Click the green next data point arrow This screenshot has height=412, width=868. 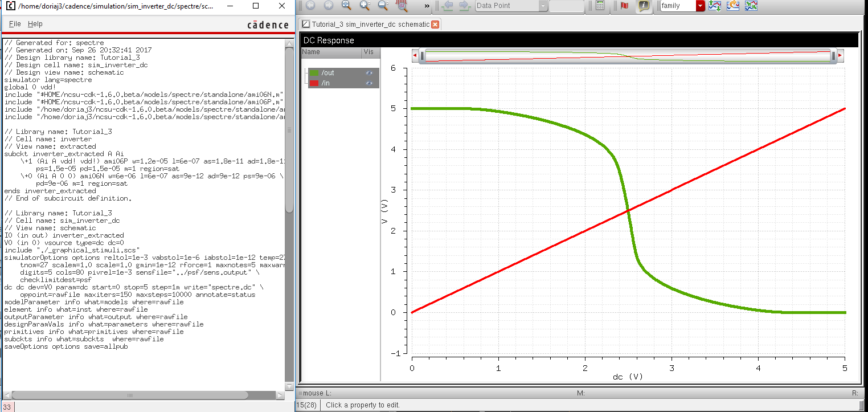464,6
